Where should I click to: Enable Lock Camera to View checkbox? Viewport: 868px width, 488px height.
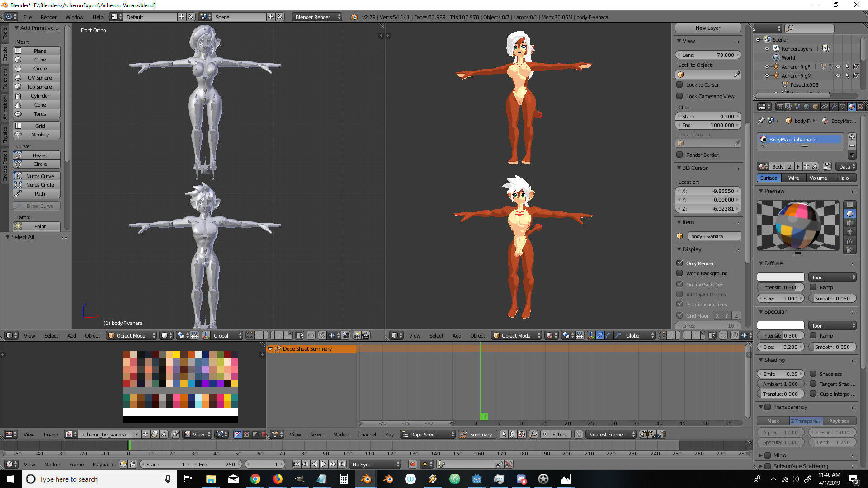pyautogui.click(x=679, y=96)
